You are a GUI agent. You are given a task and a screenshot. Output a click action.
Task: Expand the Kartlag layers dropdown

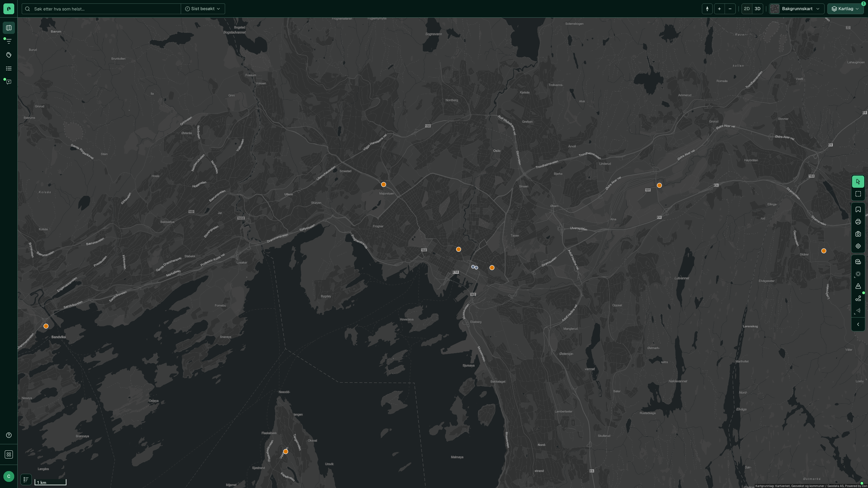pos(845,9)
